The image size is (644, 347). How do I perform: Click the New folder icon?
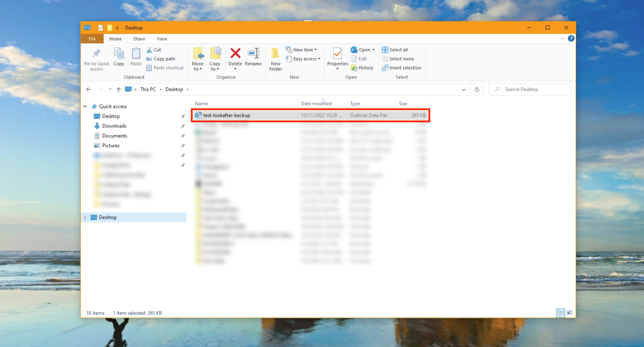point(275,54)
